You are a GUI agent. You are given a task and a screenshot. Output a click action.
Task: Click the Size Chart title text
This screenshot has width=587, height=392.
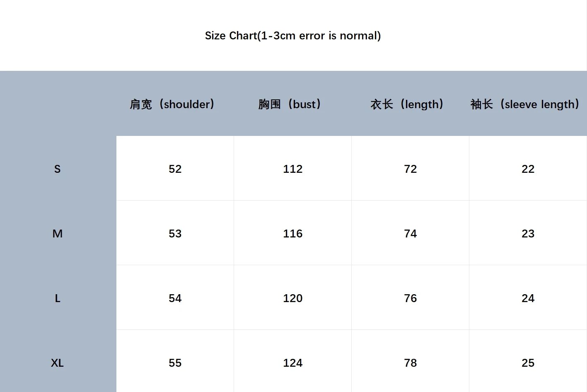[x=293, y=36]
